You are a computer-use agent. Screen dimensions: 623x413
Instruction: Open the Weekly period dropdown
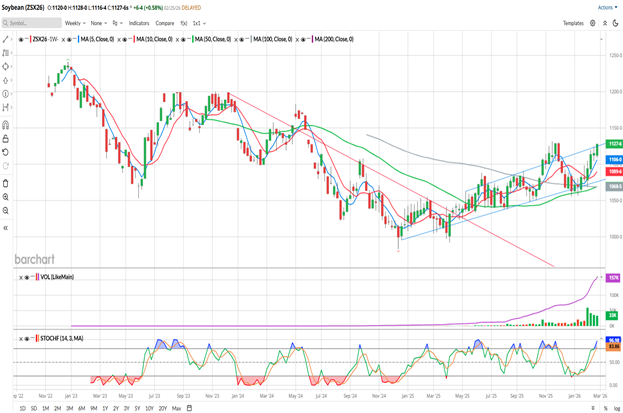(x=75, y=23)
